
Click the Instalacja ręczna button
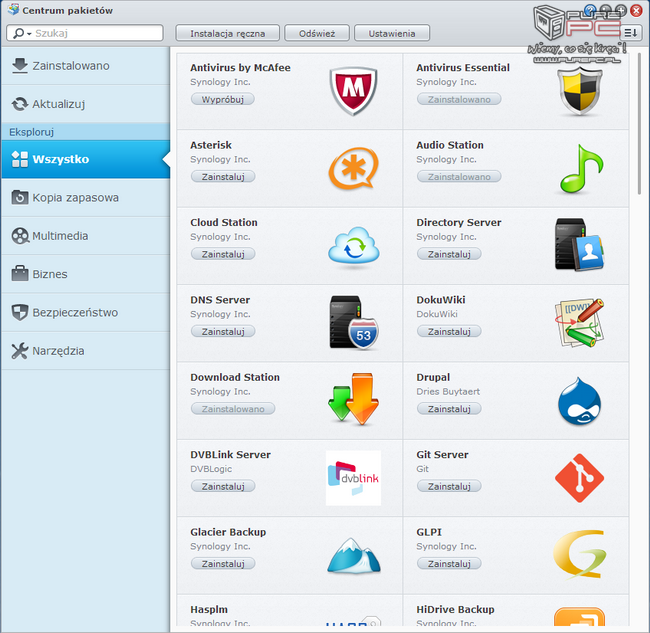click(228, 33)
